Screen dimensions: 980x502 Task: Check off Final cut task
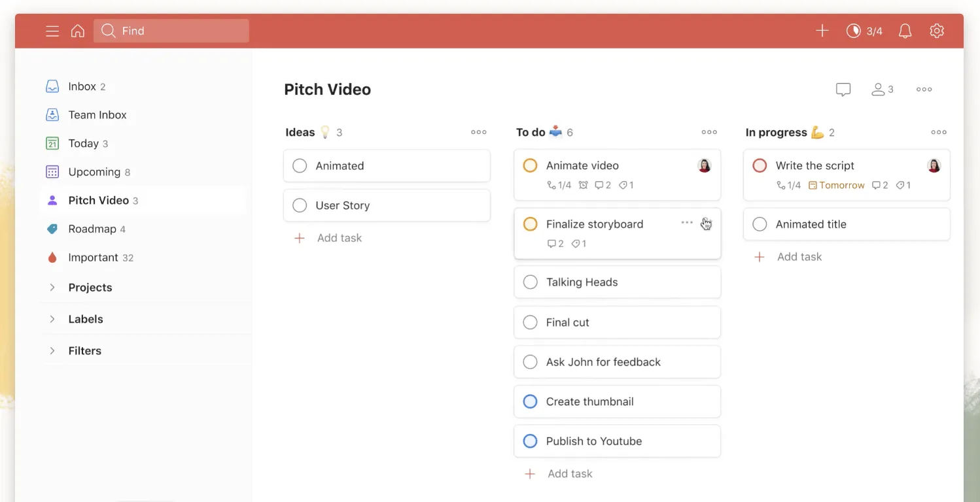point(531,322)
